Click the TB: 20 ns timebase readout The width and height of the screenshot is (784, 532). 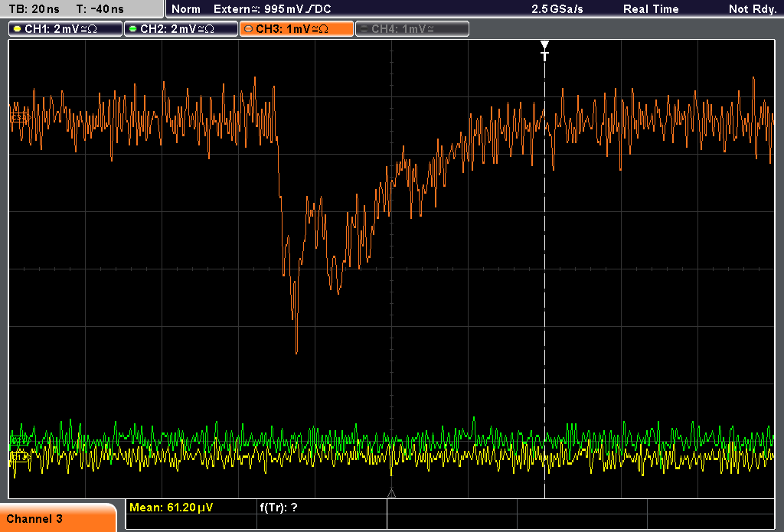[x=34, y=9]
